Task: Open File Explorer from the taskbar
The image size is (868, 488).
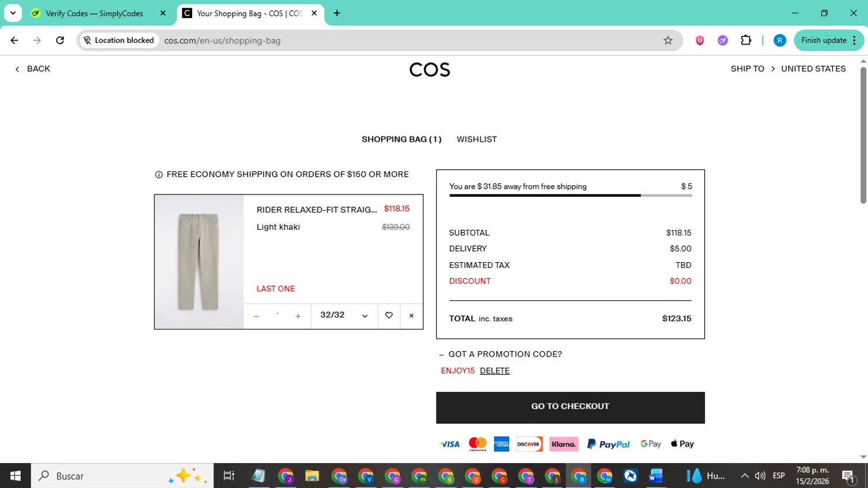Action: pos(312,476)
